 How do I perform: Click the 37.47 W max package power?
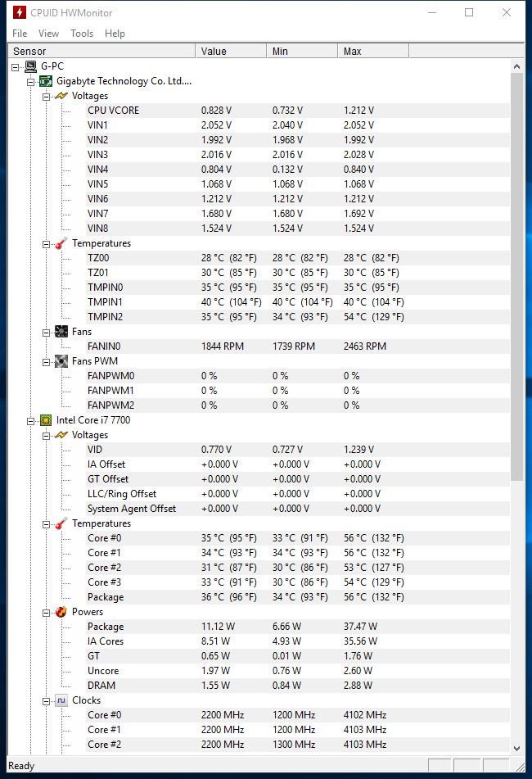pos(360,627)
